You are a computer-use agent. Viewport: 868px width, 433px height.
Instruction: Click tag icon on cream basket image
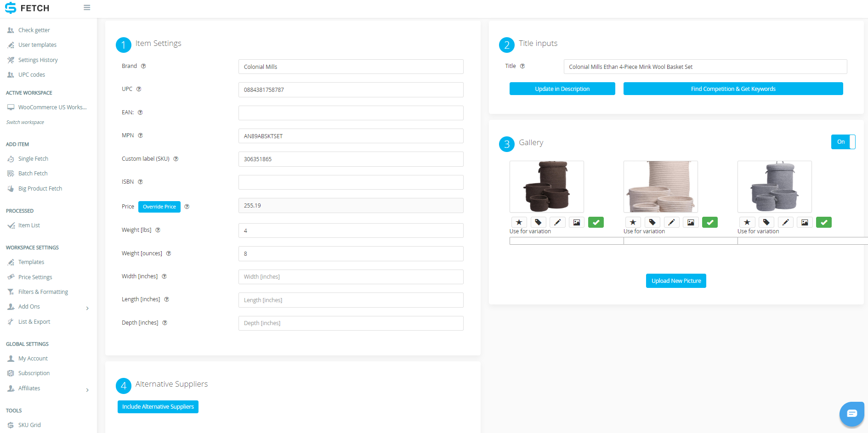coord(652,222)
